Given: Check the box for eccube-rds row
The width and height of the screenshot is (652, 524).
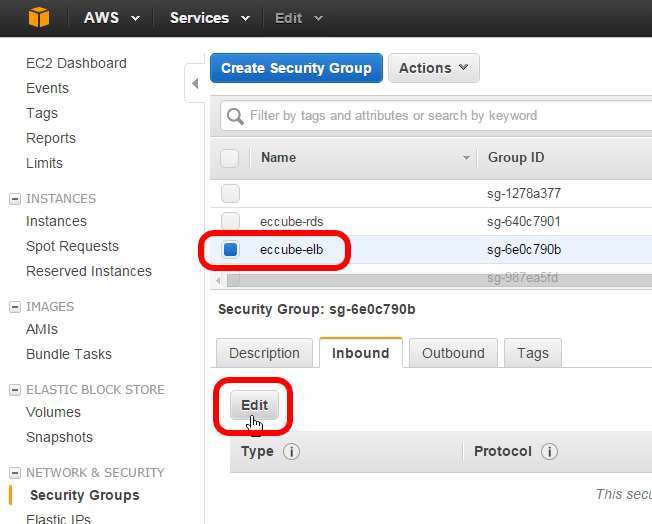Looking at the screenshot, I should [230, 221].
